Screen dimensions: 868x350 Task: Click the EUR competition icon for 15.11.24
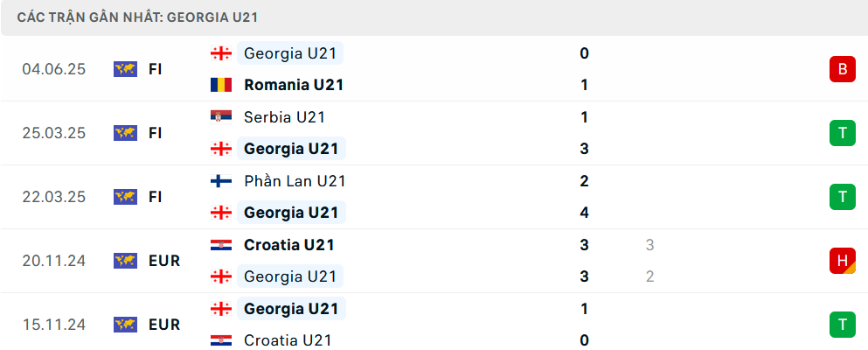click(125, 325)
